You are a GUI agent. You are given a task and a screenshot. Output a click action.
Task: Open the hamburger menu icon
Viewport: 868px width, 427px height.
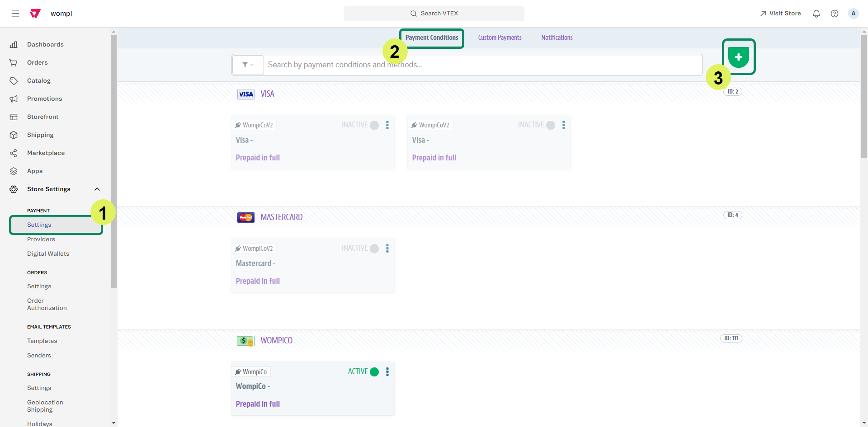point(15,14)
